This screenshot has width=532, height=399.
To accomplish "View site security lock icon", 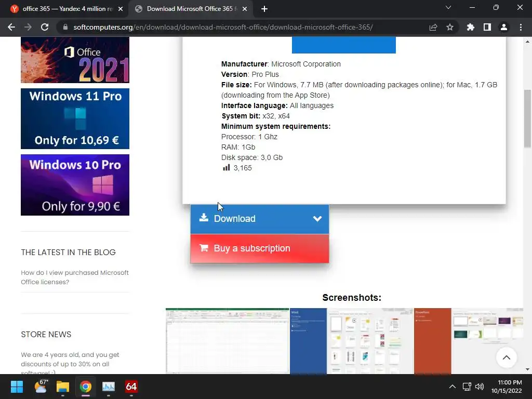I will (x=65, y=27).
